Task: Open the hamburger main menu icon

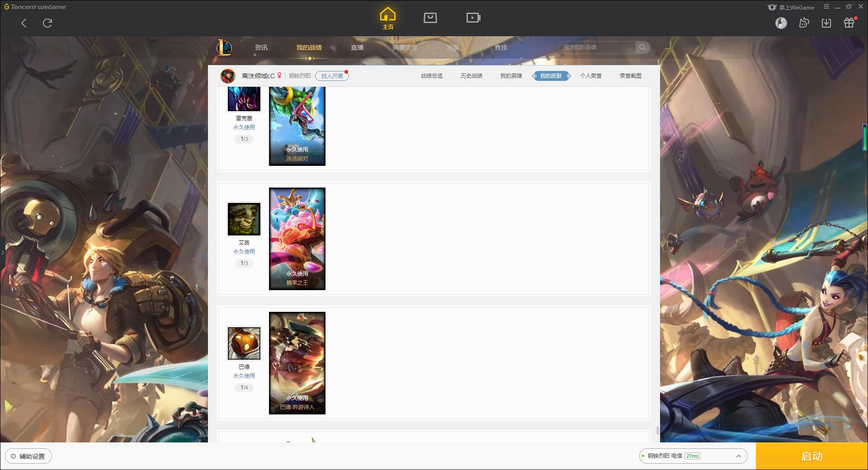Action: (826, 7)
